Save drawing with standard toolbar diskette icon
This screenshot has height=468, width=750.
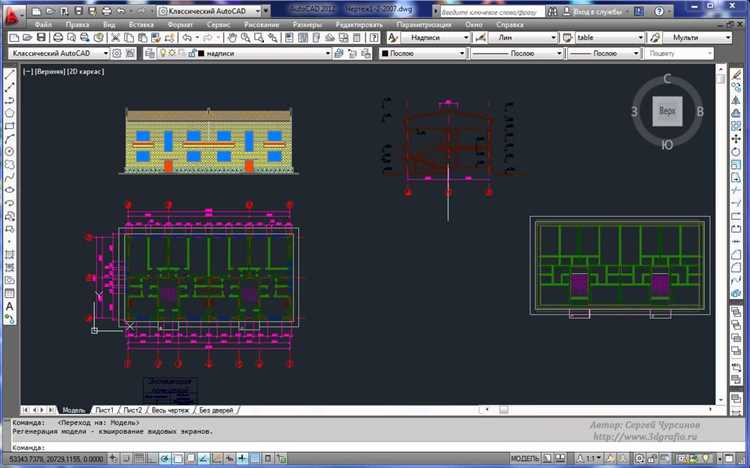click(x=42, y=37)
